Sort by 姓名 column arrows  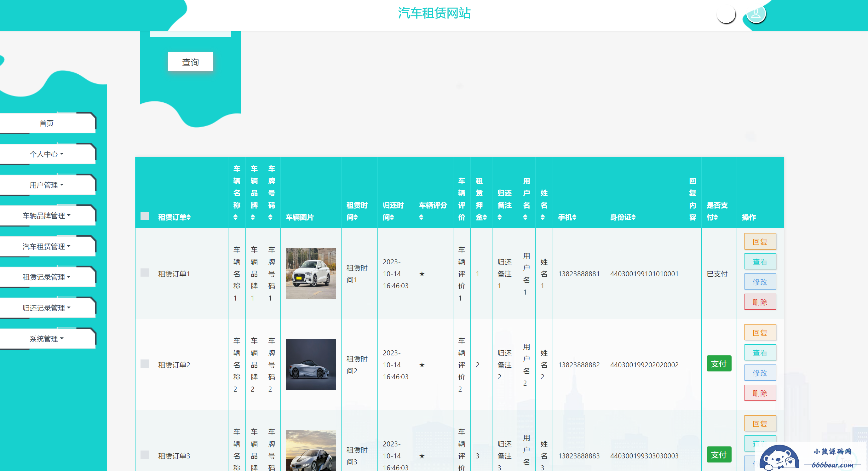click(543, 217)
